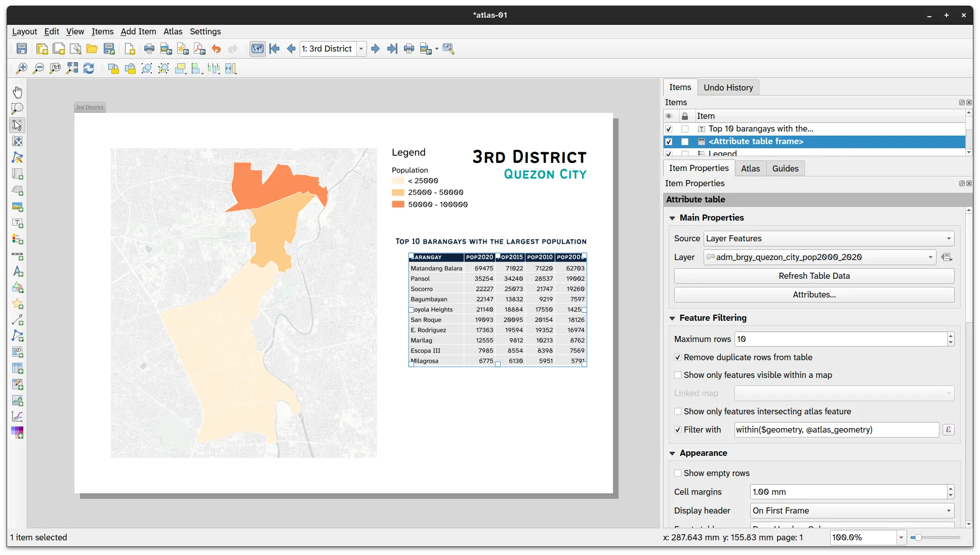Open the Atlas menu
The width and height of the screenshot is (980, 555).
click(173, 31)
